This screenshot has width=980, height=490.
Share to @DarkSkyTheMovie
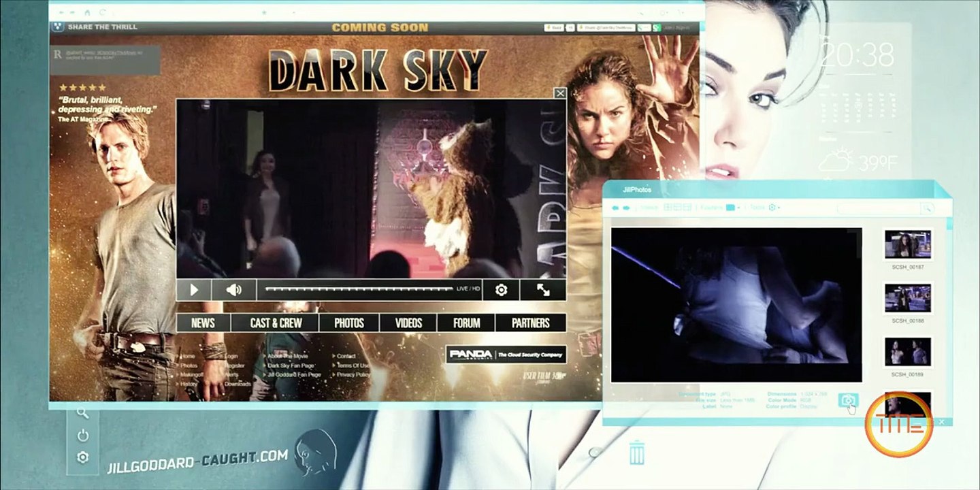(606, 28)
